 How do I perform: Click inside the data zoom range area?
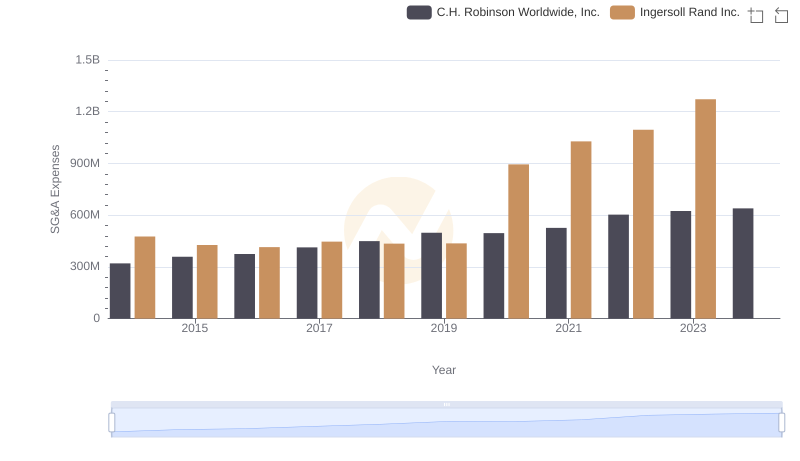point(446,423)
